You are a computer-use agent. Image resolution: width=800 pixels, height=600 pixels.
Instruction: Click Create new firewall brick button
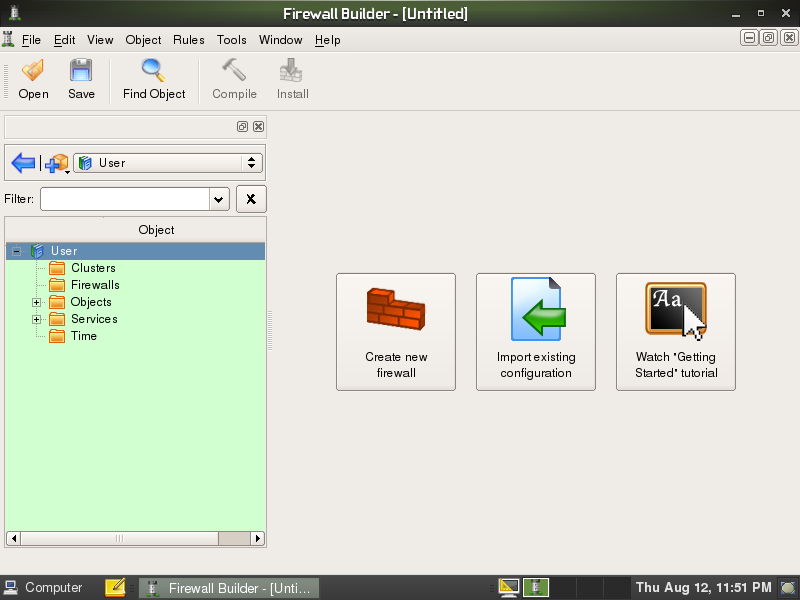(396, 331)
